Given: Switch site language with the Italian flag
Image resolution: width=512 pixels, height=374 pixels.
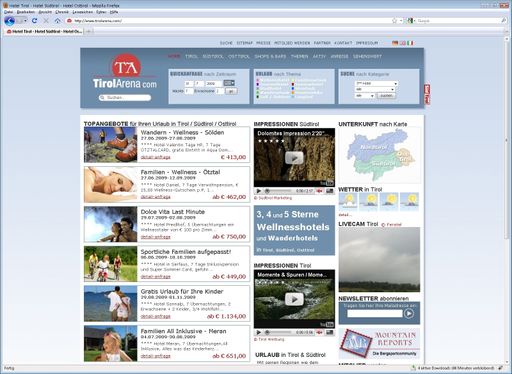Looking at the screenshot, I should click(x=410, y=43).
